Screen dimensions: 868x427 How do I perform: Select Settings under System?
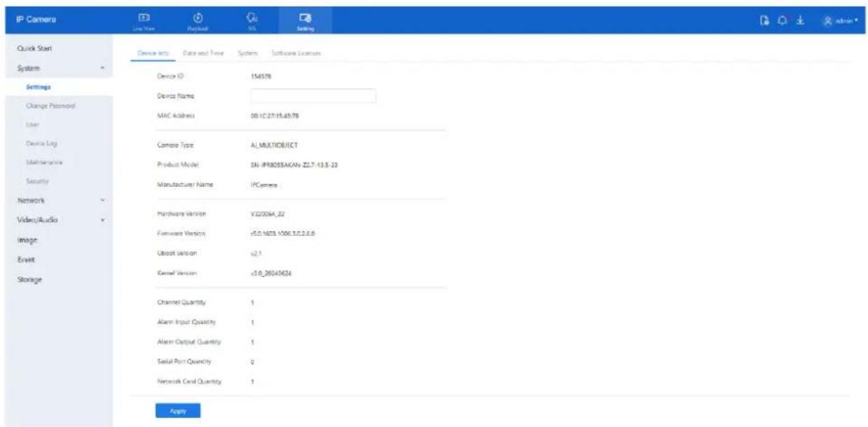tap(39, 87)
